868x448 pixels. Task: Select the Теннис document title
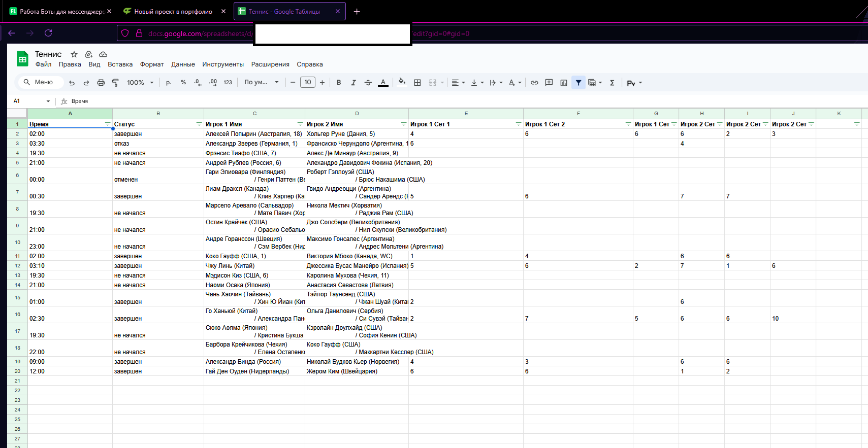click(48, 54)
